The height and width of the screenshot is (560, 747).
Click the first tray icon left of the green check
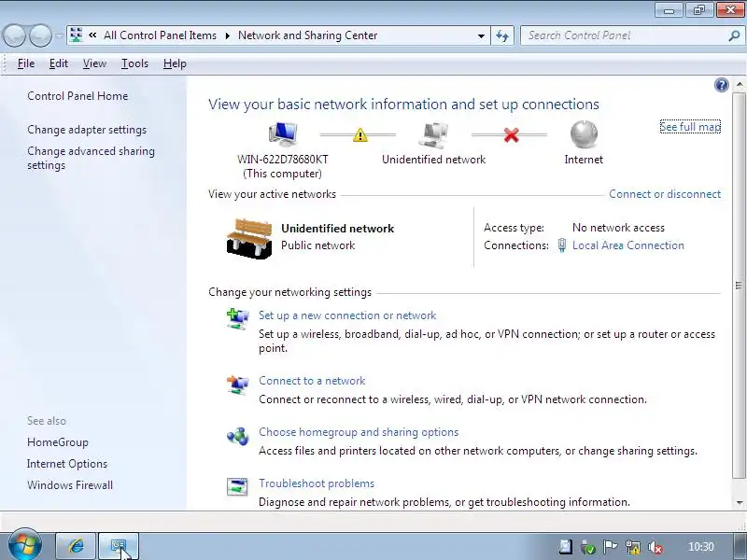pyautogui.click(x=566, y=547)
